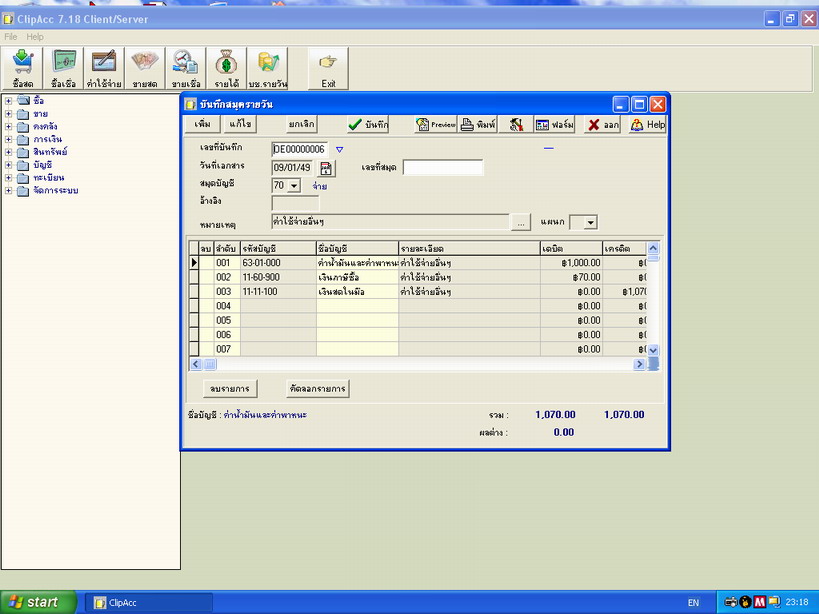Expand the ซื้อ folder in the tree
819x614 pixels.
click(x=9, y=100)
